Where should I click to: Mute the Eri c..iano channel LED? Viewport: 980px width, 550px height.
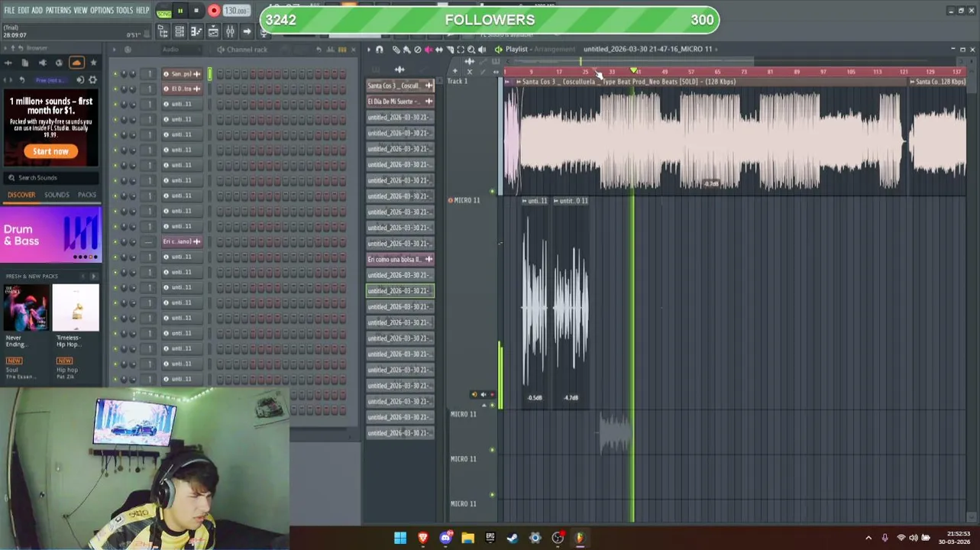click(x=115, y=242)
